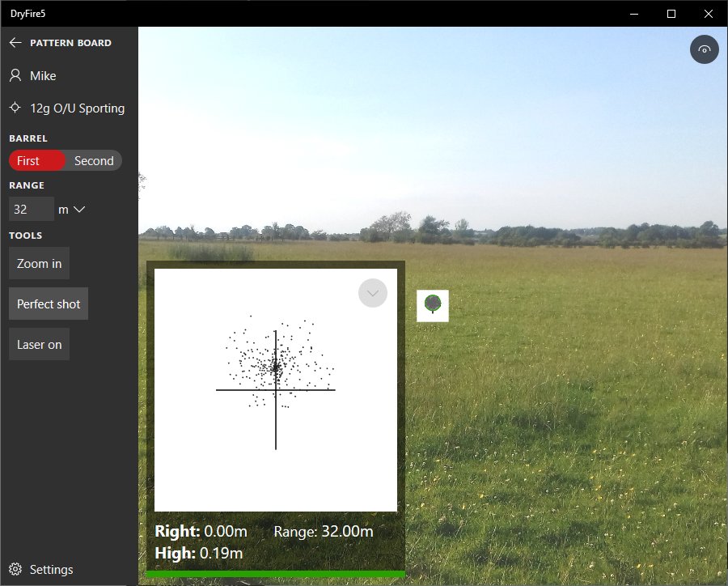Minimize the DryFire5 window
The image size is (728, 586).
coord(633,14)
